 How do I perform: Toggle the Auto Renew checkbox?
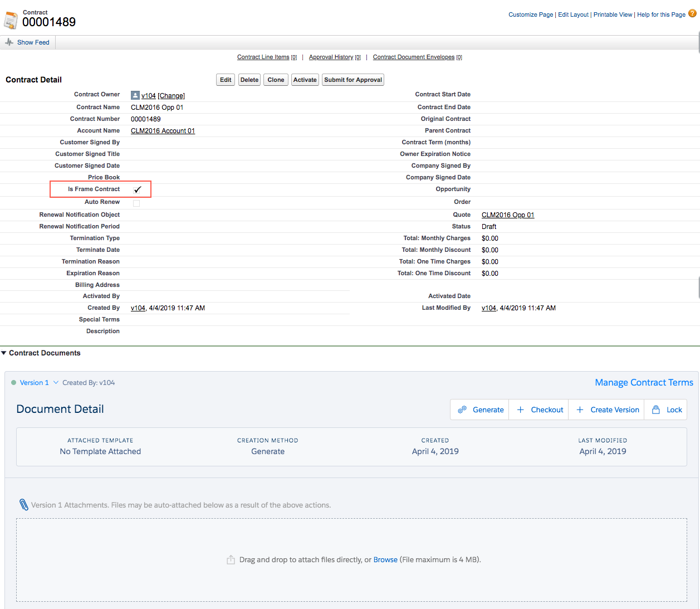[136, 203]
